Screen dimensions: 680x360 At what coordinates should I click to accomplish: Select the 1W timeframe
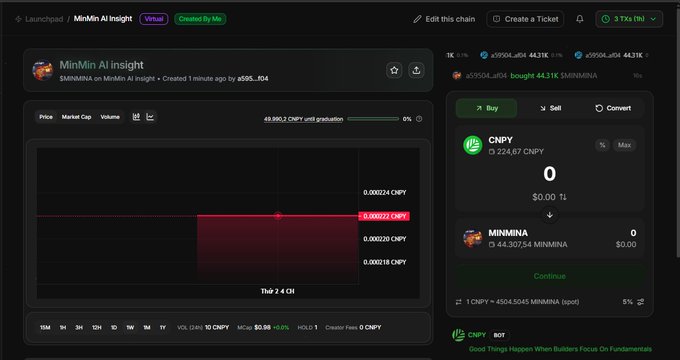click(130, 327)
